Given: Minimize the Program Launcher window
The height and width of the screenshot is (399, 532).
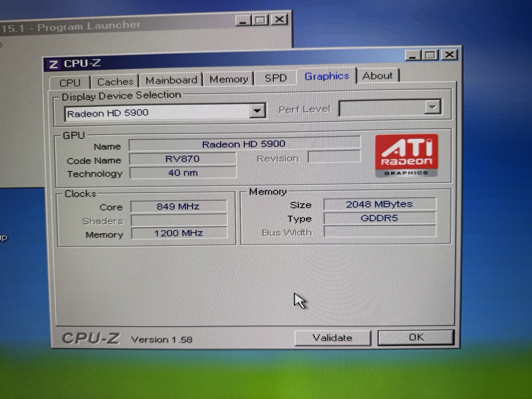Looking at the screenshot, I should tap(243, 21).
